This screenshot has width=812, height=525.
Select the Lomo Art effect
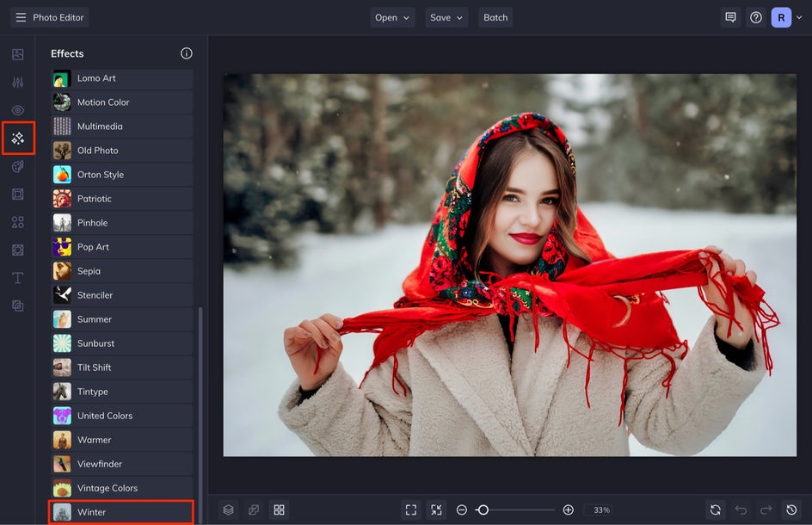pyautogui.click(x=122, y=79)
